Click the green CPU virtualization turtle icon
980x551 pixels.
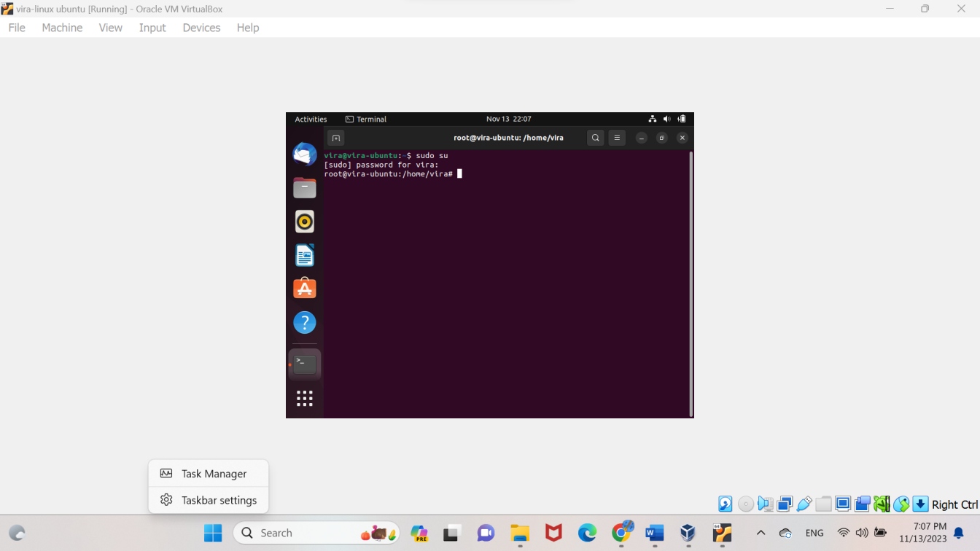(882, 504)
